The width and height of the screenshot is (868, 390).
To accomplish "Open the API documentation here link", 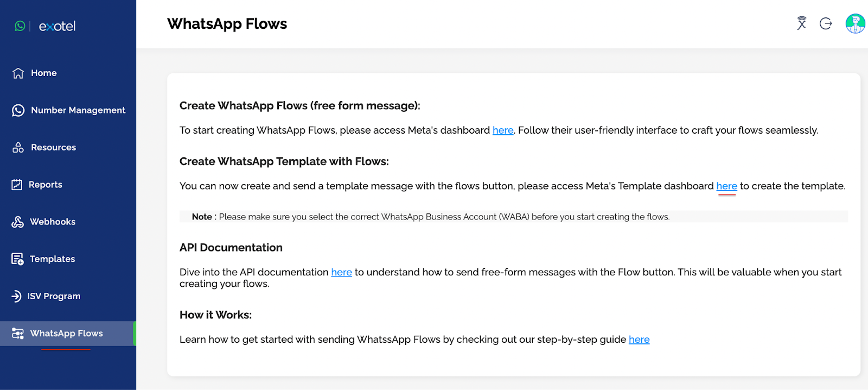I will click(341, 272).
